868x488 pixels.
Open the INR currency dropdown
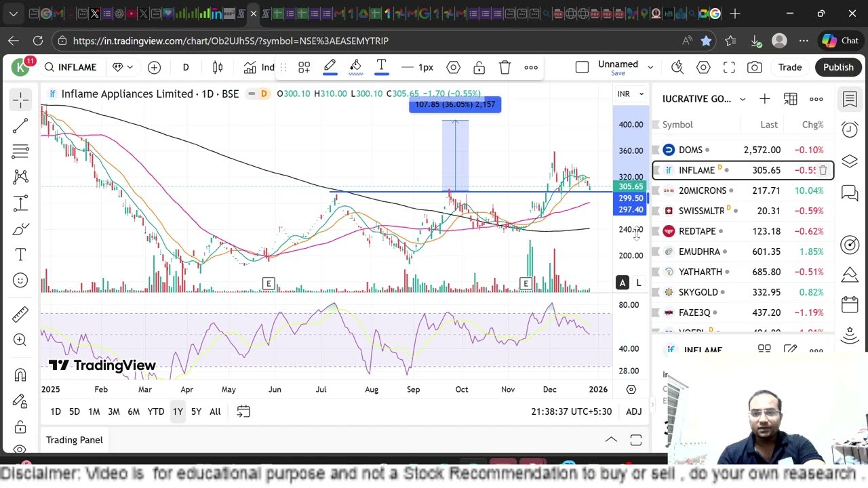[x=630, y=94]
